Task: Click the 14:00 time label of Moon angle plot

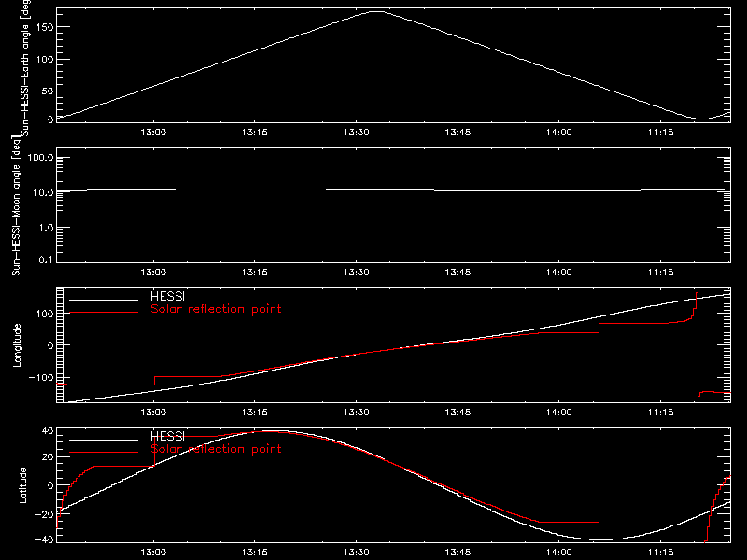Action: (x=559, y=273)
